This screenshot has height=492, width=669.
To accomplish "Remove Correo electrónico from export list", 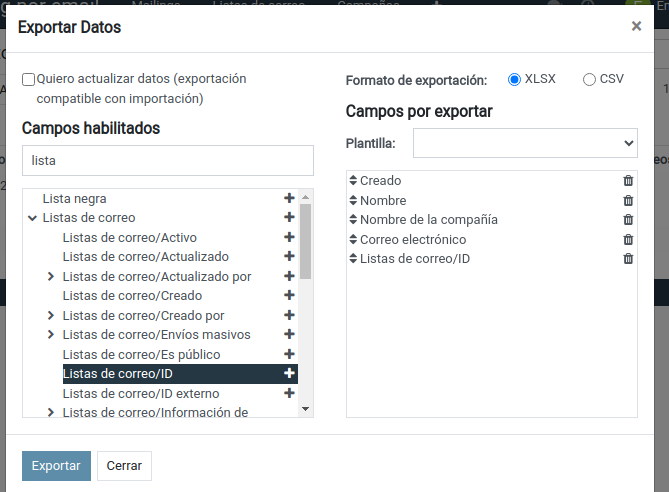I will (x=628, y=239).
